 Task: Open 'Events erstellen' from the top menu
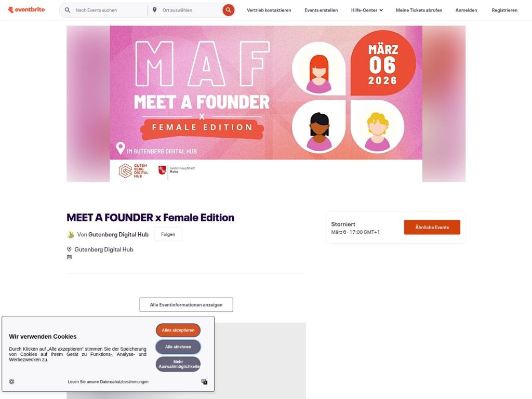[321, 9]
